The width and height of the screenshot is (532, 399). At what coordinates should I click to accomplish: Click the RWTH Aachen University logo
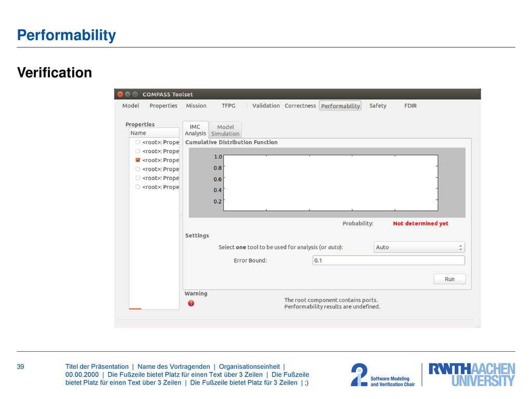(472, 375)
